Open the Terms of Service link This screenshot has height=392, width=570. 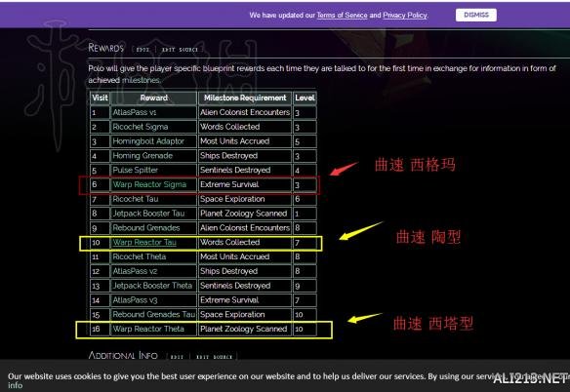tap(342, 16)
